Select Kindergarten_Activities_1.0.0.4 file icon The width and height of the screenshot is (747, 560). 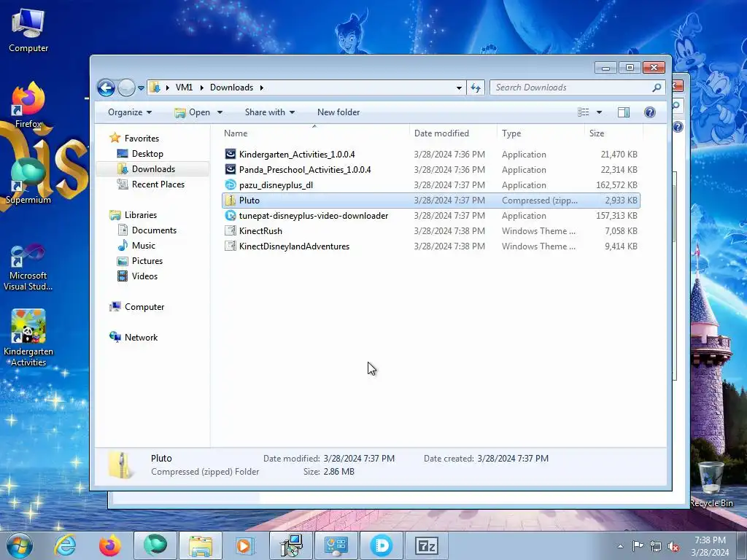point(230,154)
